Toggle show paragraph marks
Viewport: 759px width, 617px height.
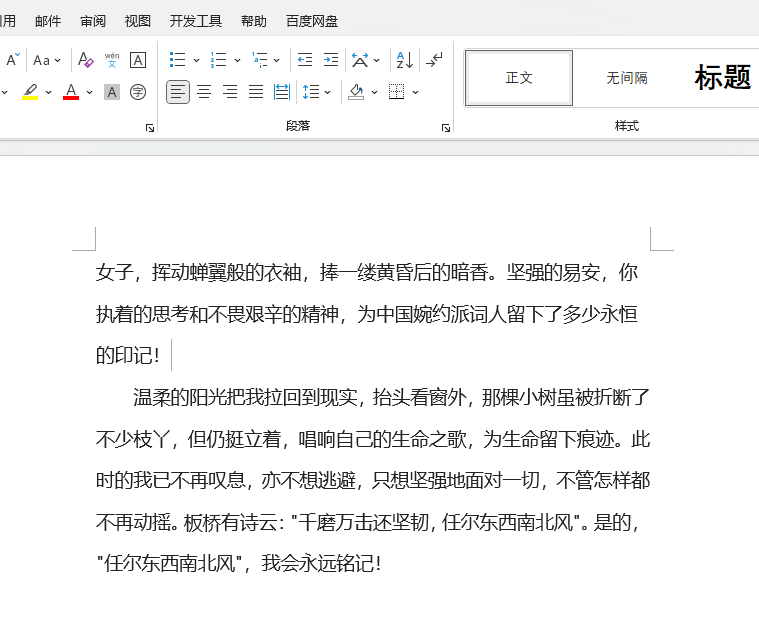[434, 60]
